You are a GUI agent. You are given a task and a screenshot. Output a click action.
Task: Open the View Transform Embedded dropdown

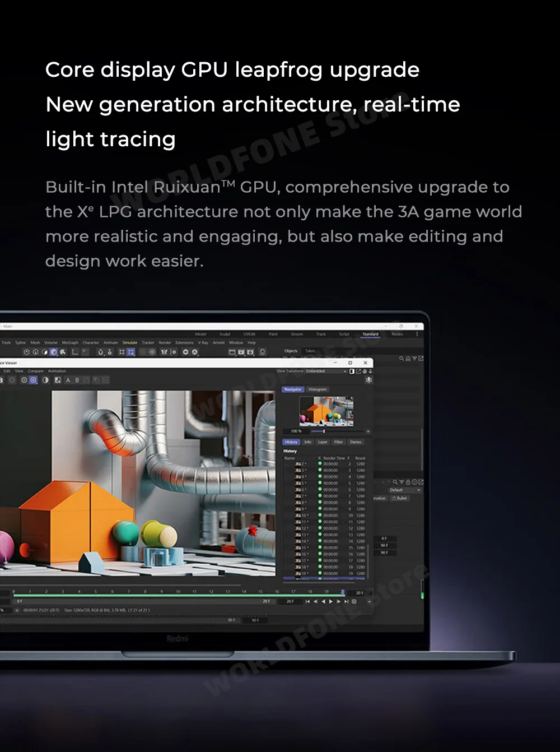[326, 371]
